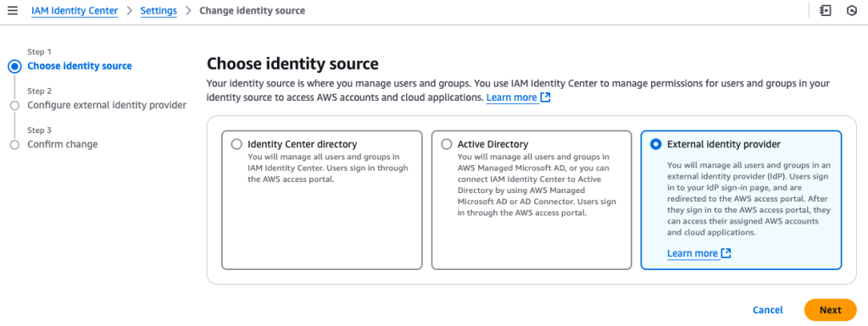Image resolution: width=868 pixels, height=326 pixels.
Task: Open the hamburger navigation menu
Action: 12,10
